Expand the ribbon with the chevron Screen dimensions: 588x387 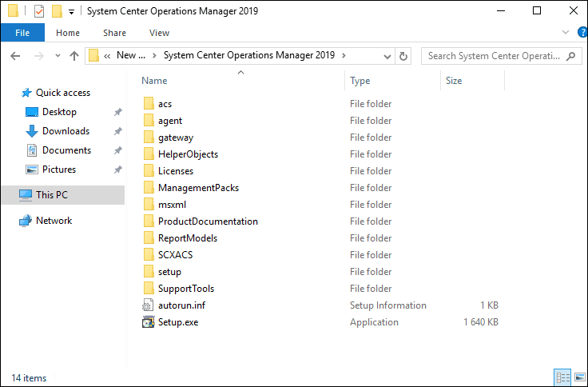pos(566,32)
